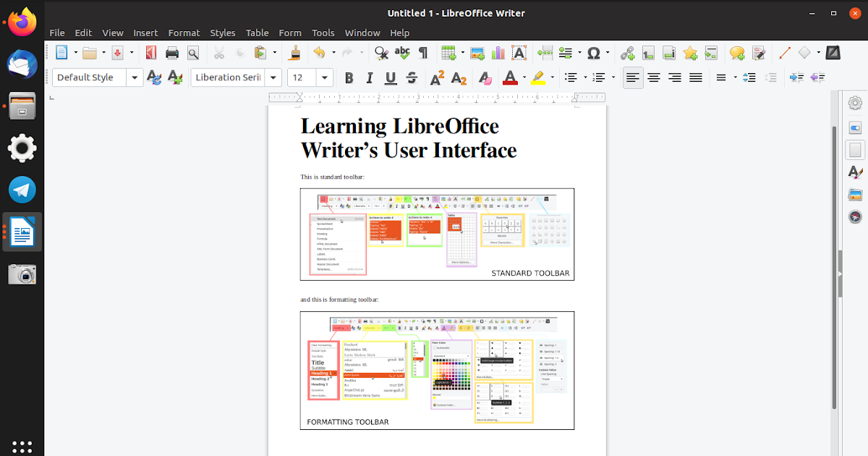868x456 pixels.
Task: Toggle the Draw Functions toolbar
Action: tap(833, 53)
